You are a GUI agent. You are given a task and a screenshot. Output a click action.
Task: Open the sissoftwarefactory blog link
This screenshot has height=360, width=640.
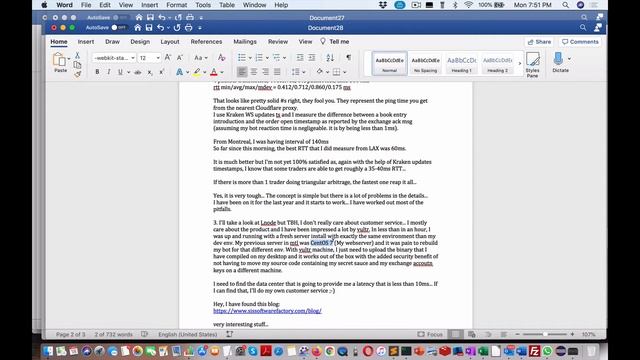coord(267,311)
